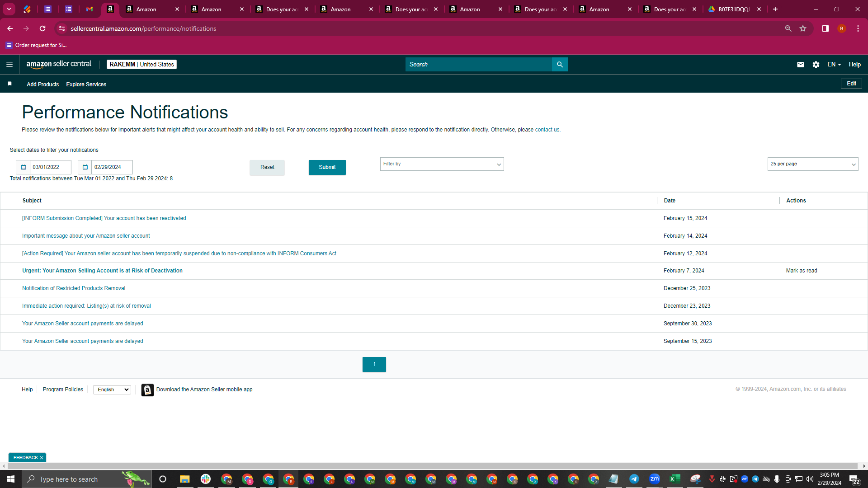
Task: Click the bookmark flag icon
Action: (9, 84)
